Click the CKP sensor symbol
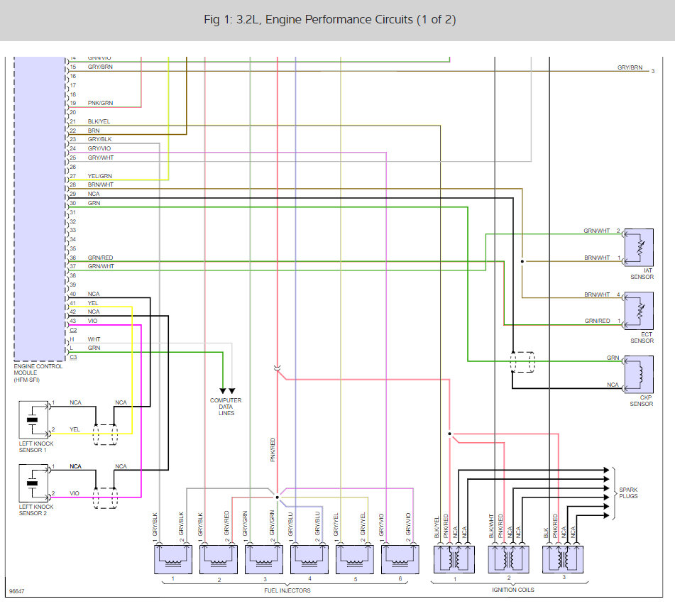 click(x=639, y=374)
